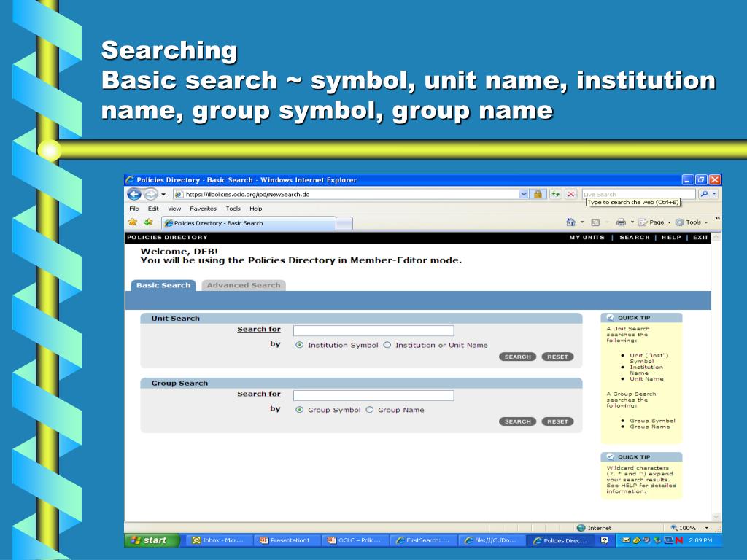This screenshot has width=747, height=560.
Task: Show more command bar items chevron
Action: 717,218
